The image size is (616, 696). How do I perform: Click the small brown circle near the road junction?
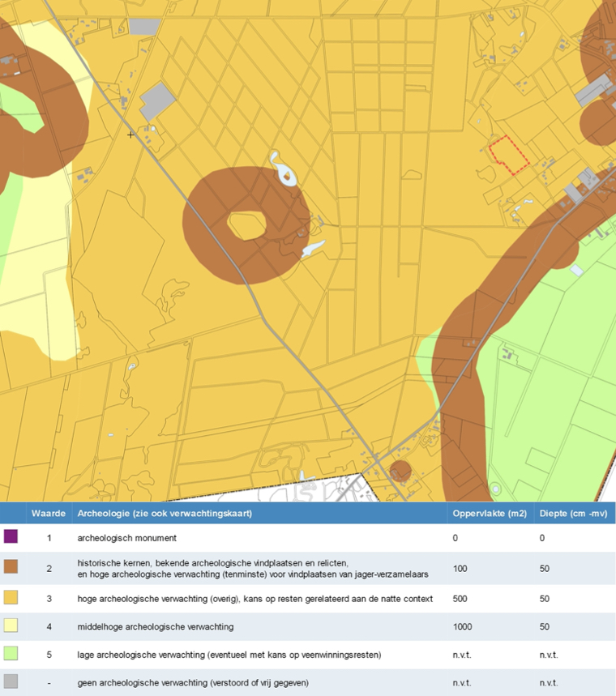(400, 472)
